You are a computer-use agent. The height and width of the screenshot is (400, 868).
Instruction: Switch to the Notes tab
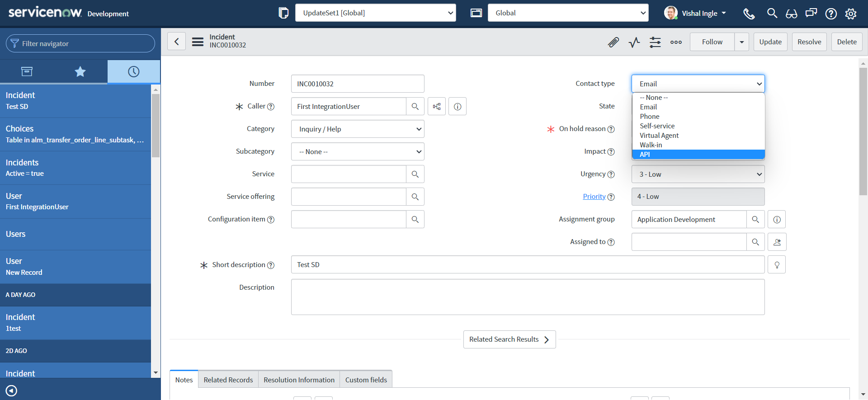184,380
